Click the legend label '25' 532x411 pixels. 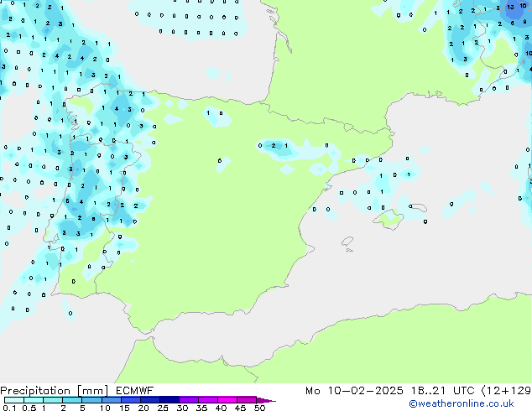[x=163, y=408]
